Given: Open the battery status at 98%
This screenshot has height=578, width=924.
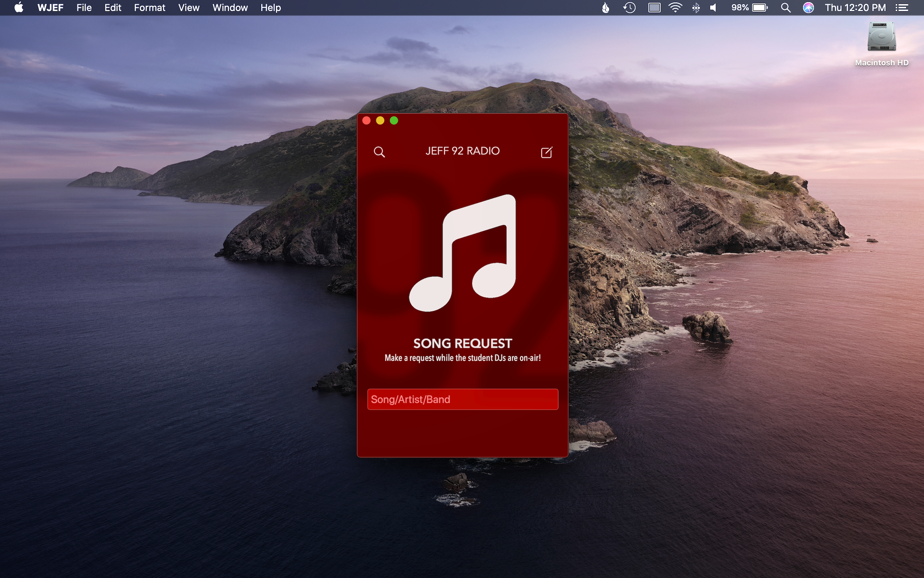Looking at the screenshot, I should click(749, 8).
